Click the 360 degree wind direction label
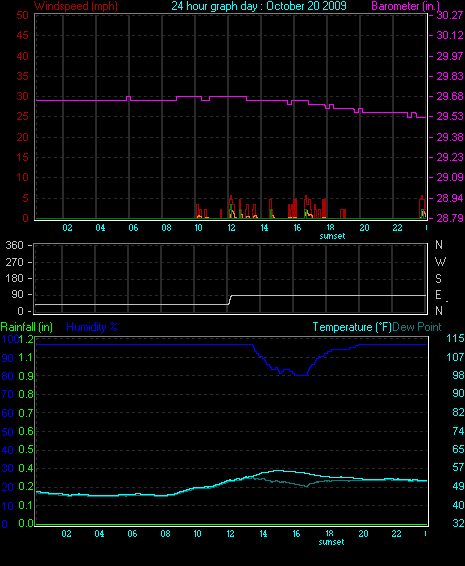This screenshot has height=566, width=465. [14, 245]
